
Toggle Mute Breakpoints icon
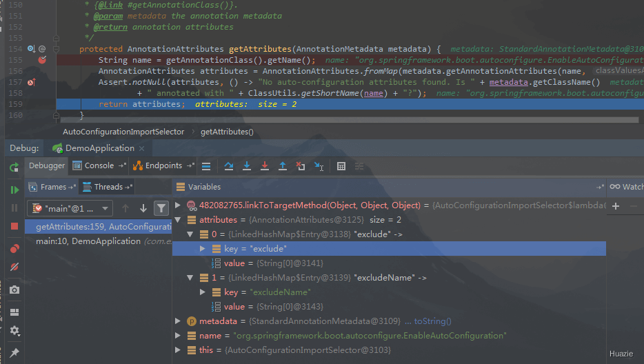click(x=14, y=267)
